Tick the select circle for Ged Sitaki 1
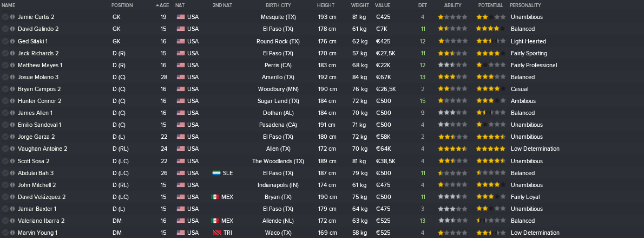Viewport: 644px width, 238px height. 5,42
